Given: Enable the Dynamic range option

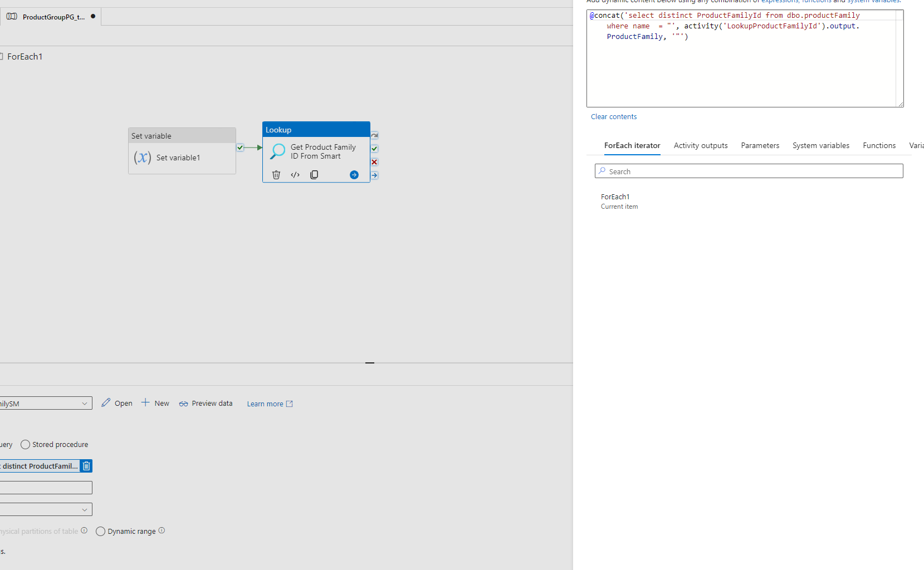Looking at the screenshot, I should (100, 531).
